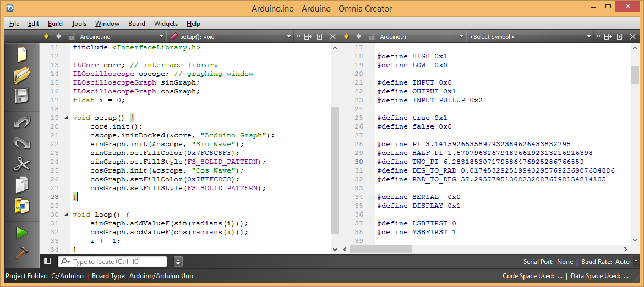This screenshot has width=644, height=287.
Task: Cut selection with the scissors icon
Action: pos(22,164)
